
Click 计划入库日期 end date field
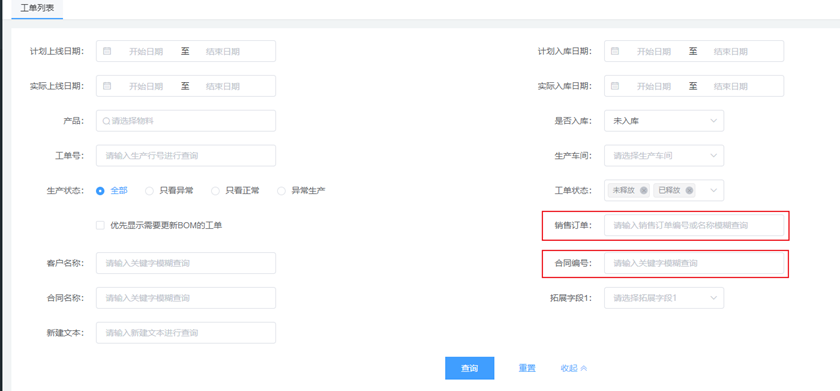tap(731, 51)
